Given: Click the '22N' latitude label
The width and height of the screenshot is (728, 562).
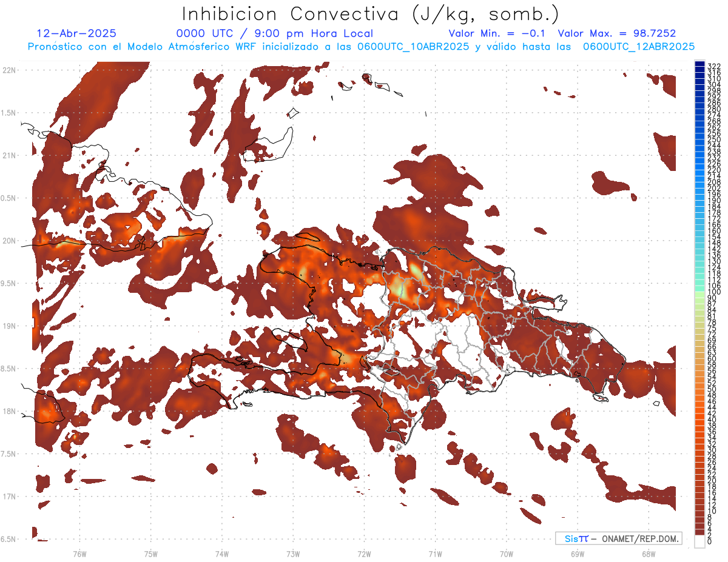Looking at the screenshot, I should 9,70.
